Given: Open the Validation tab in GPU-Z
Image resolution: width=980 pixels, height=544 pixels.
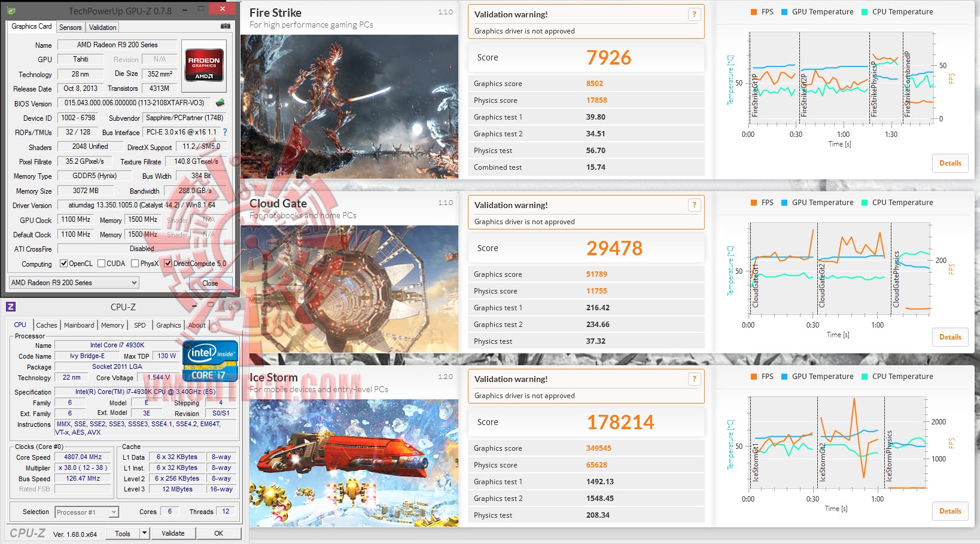Looking at the screenshot, I should click(103, 27).
